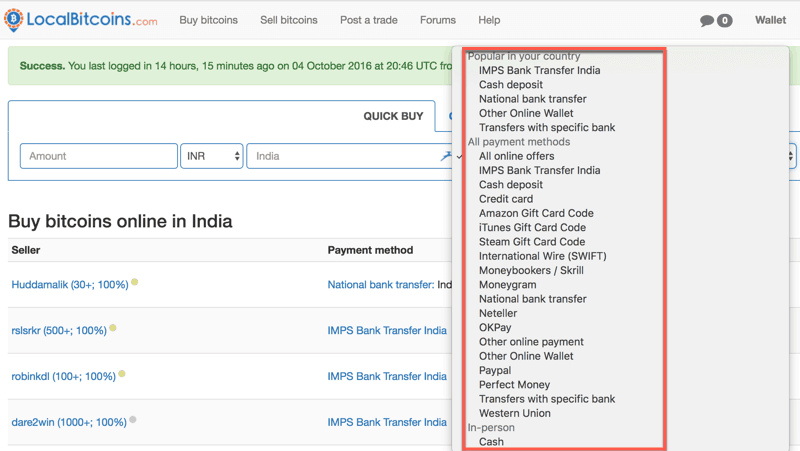800x451 pixels.
Task: Click the LocalBitcoins logo
Action: click(x=81, y=20)
